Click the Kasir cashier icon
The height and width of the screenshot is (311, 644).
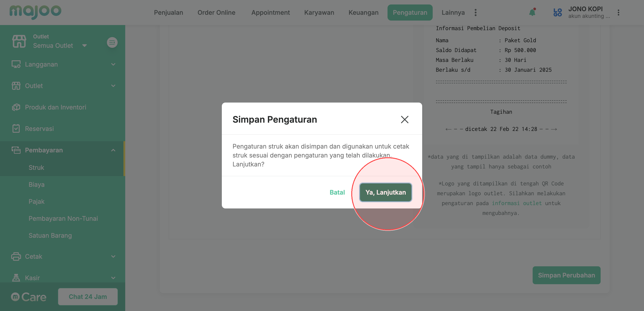[x=16, y=278]
